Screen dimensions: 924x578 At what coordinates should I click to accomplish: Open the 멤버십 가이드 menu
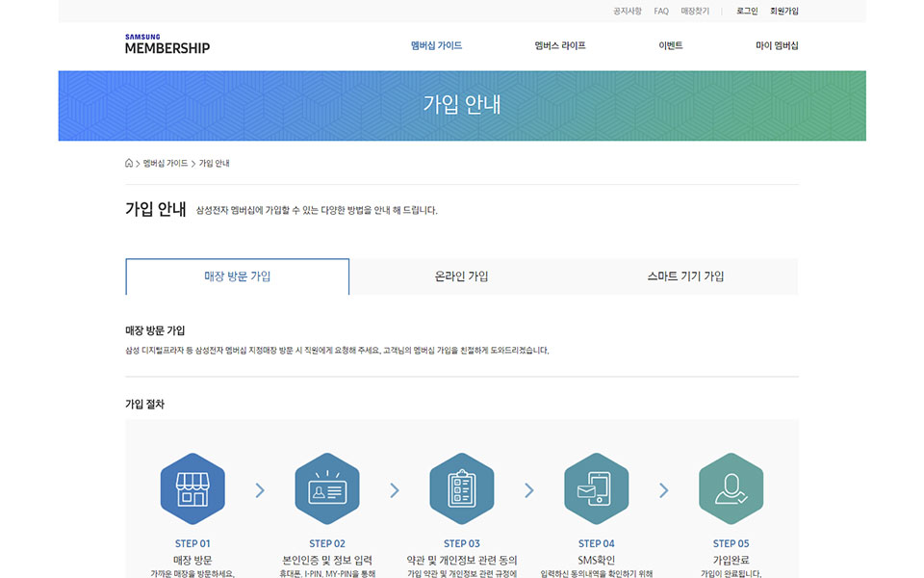coord(436,45)
